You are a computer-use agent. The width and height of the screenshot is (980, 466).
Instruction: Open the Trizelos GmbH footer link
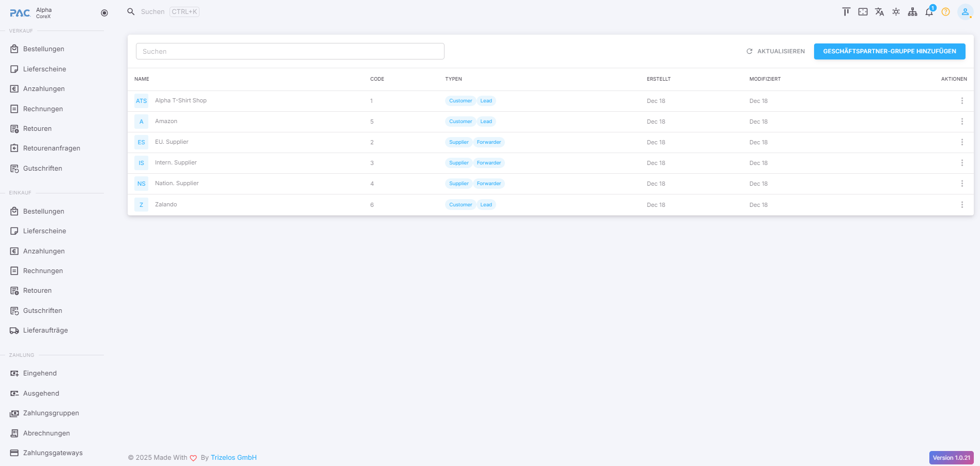coord(234,458)
